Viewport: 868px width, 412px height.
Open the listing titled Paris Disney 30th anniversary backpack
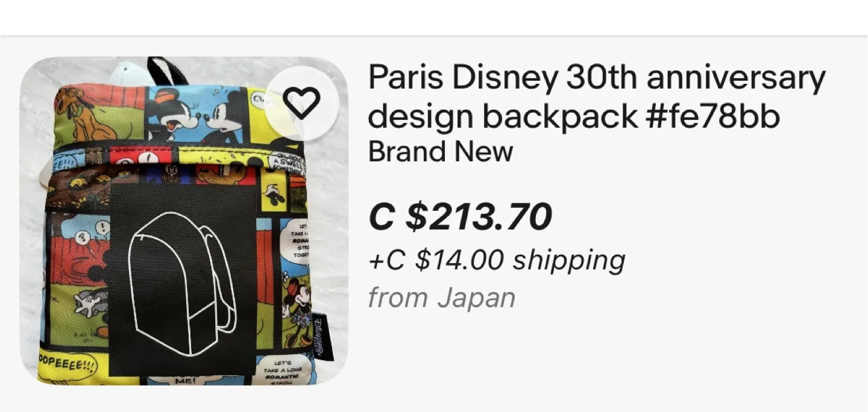tap(597, 77)
